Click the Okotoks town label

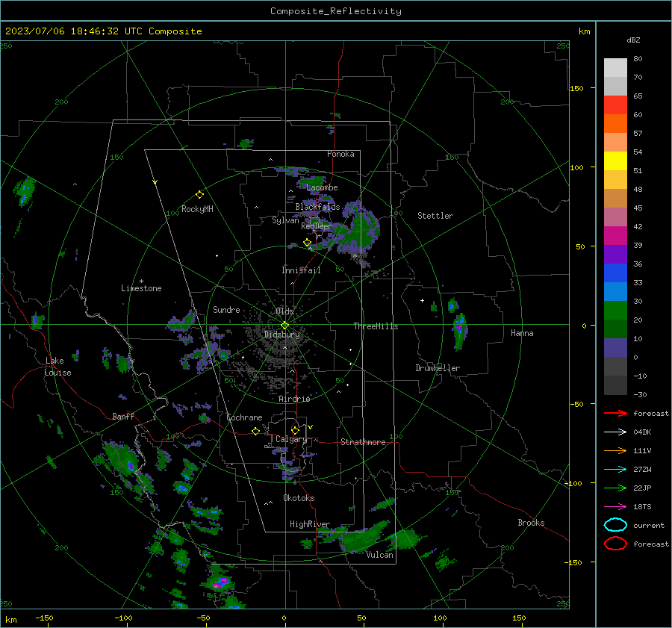coord(299,498)
